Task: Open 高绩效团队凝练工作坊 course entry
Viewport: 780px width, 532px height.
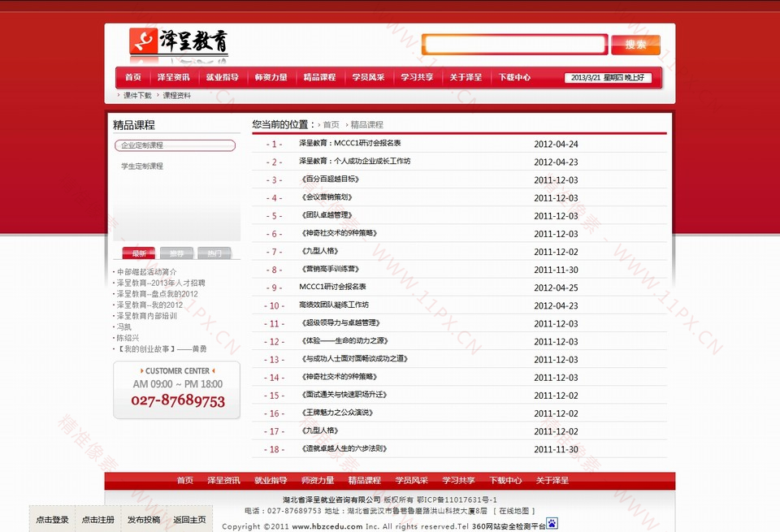Action: [x=334, y=305]
